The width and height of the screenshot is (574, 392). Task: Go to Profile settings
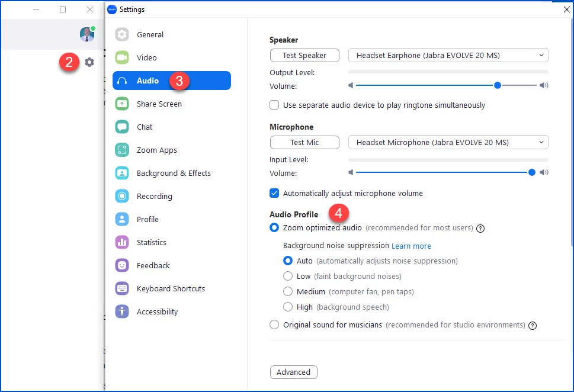(148, 219)
